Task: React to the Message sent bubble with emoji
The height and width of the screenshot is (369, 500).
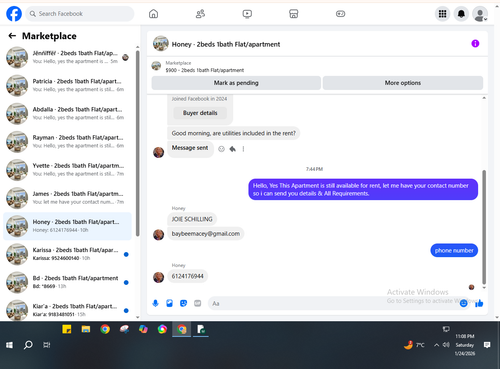Action: 221,149
